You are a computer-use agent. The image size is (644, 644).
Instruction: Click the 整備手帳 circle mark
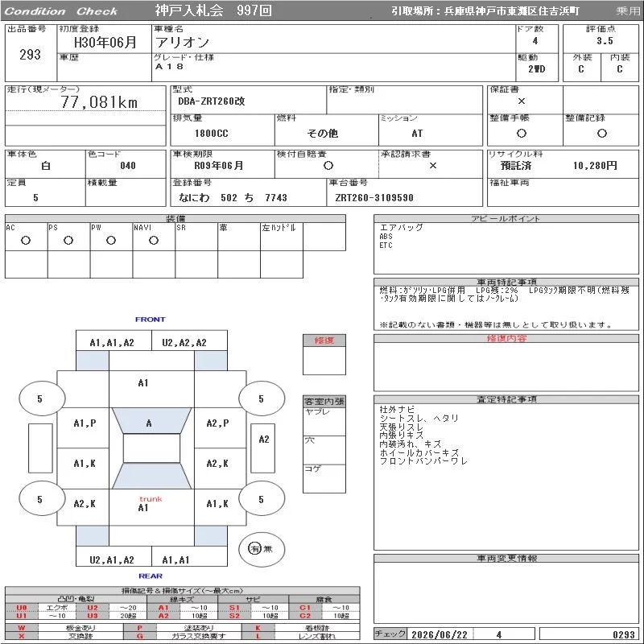click(521, 133)
